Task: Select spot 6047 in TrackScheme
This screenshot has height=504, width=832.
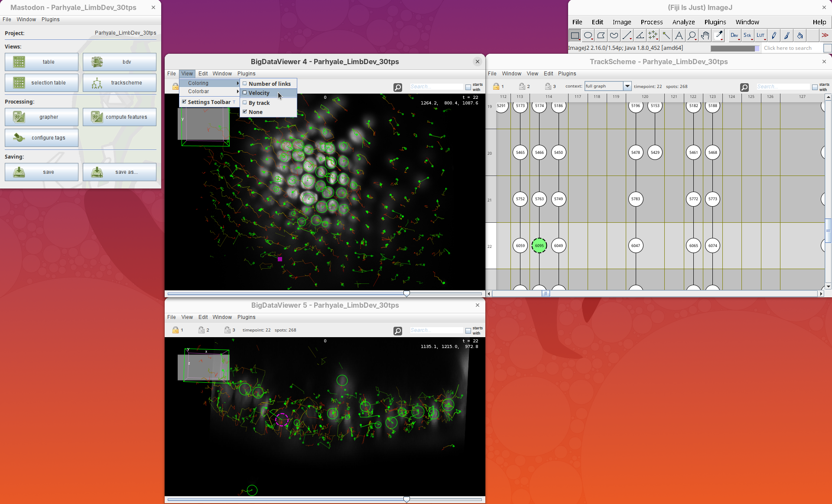Action: tap(635, 246)
